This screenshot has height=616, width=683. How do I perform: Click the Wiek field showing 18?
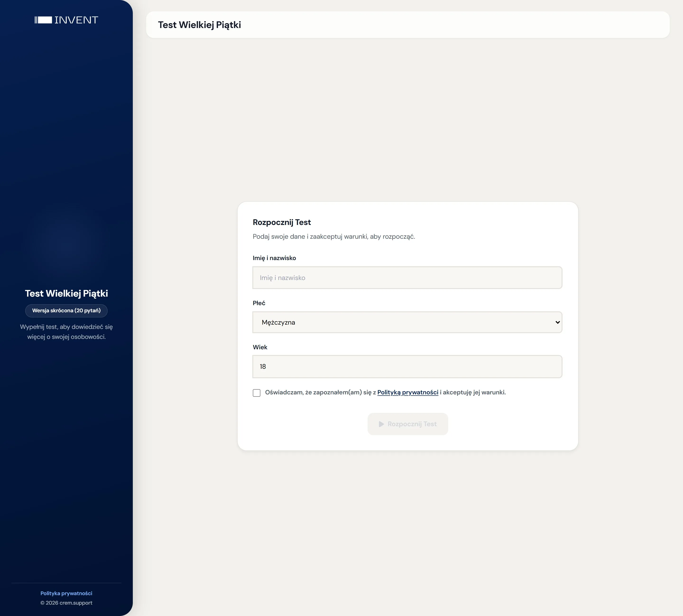click(x=407, y=367)
